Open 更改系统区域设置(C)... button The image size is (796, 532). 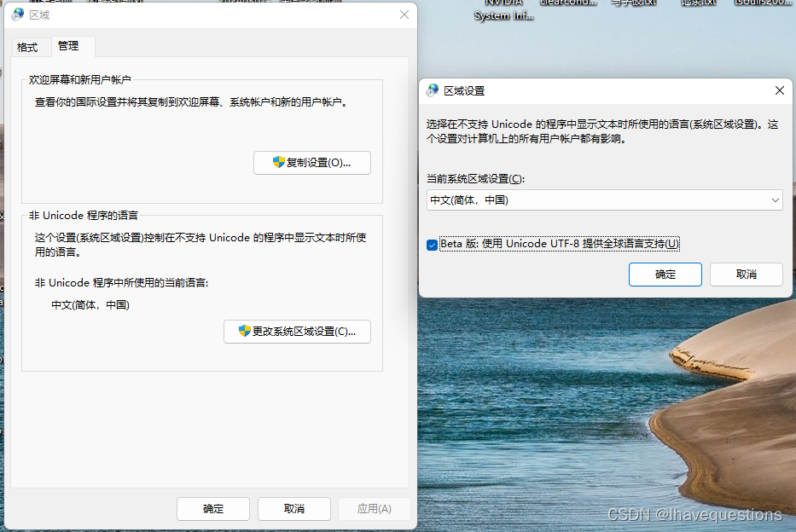click(x=298, y=332)
